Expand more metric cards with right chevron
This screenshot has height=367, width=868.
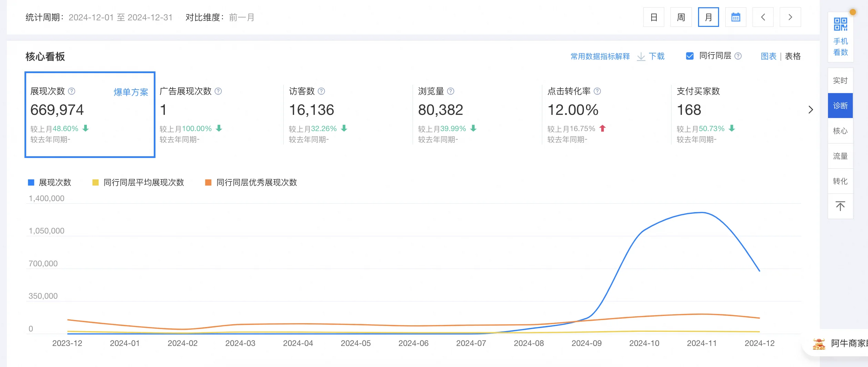point(810,110)
